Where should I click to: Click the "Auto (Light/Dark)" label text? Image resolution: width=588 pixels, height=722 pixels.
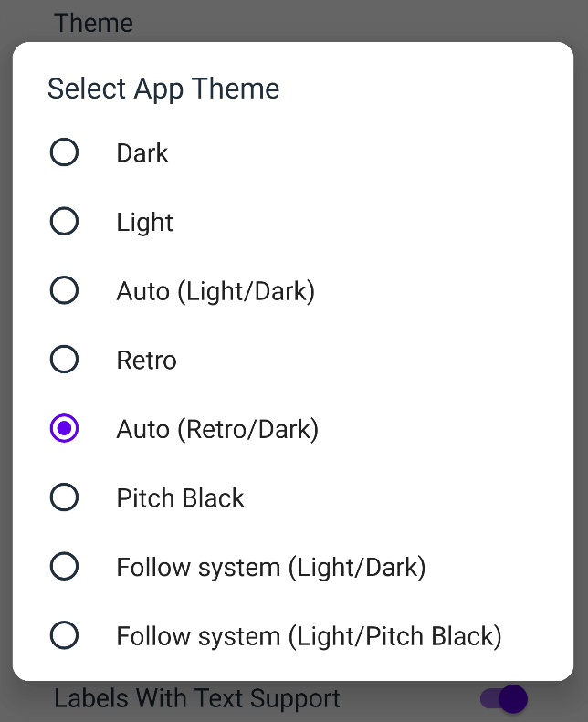pyautogui.click(x=215, y=291)
